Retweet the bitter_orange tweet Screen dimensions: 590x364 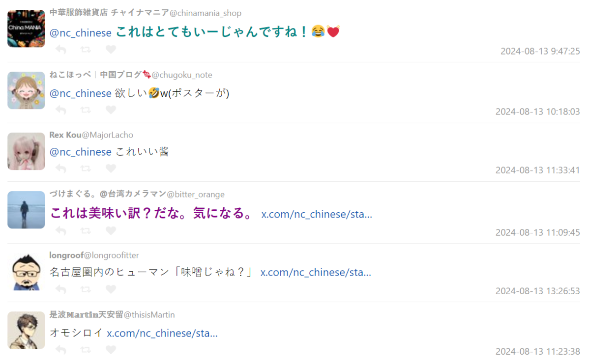(86, 230)
